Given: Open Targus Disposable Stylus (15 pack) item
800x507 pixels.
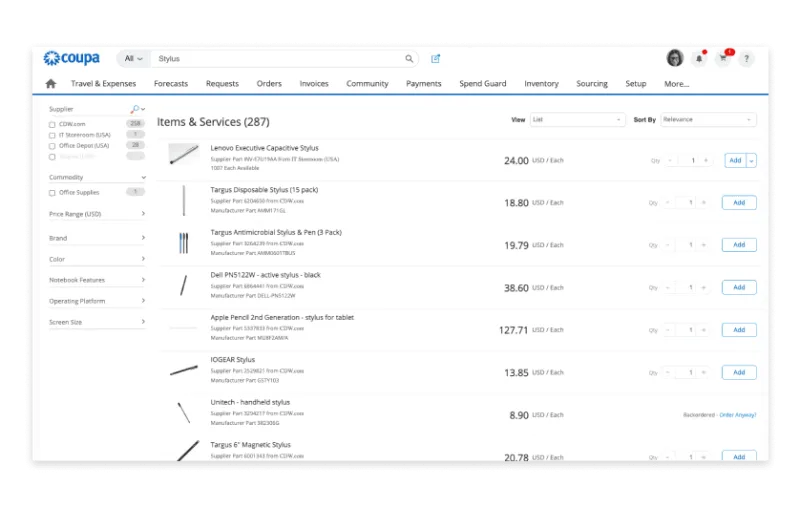Looking at the screenshot, I should pos(264,190).
